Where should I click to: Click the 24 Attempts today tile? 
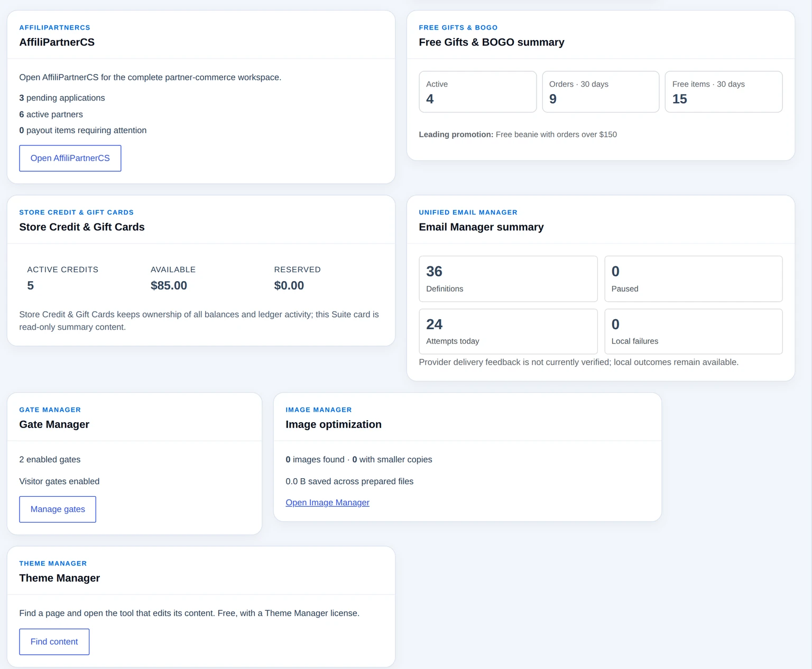[x=508, y=331]
